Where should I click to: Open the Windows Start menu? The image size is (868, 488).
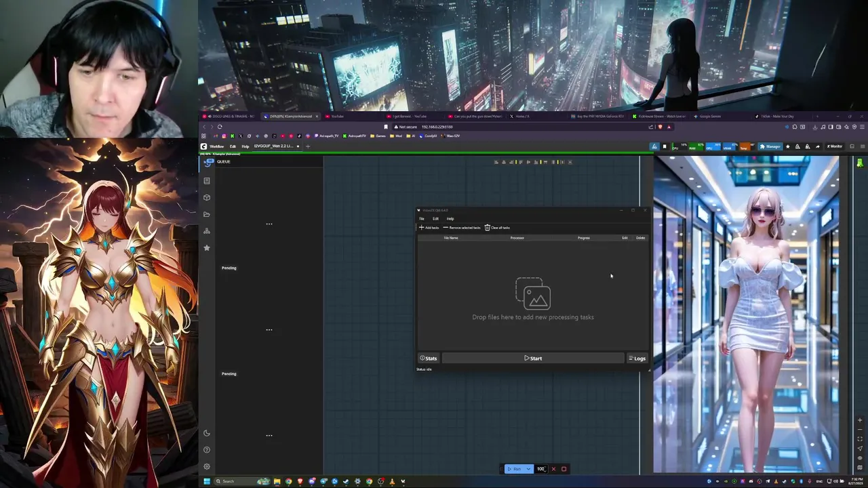click(207, 481)
